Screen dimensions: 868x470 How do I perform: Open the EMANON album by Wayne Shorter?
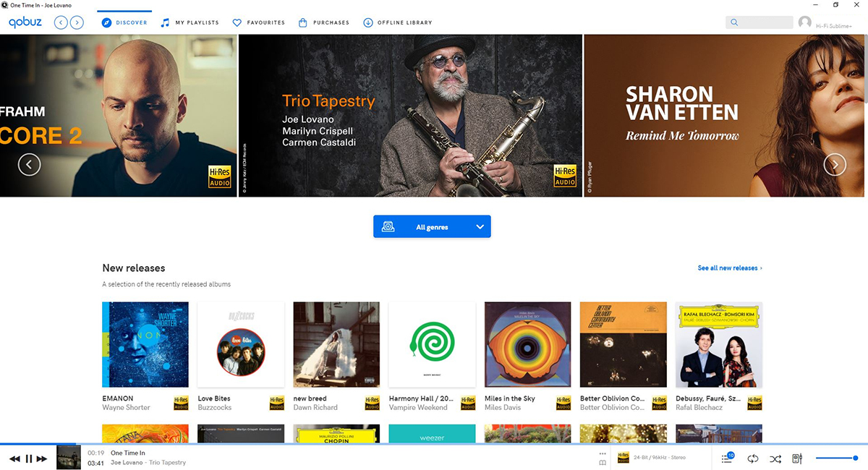click(145, 345)
